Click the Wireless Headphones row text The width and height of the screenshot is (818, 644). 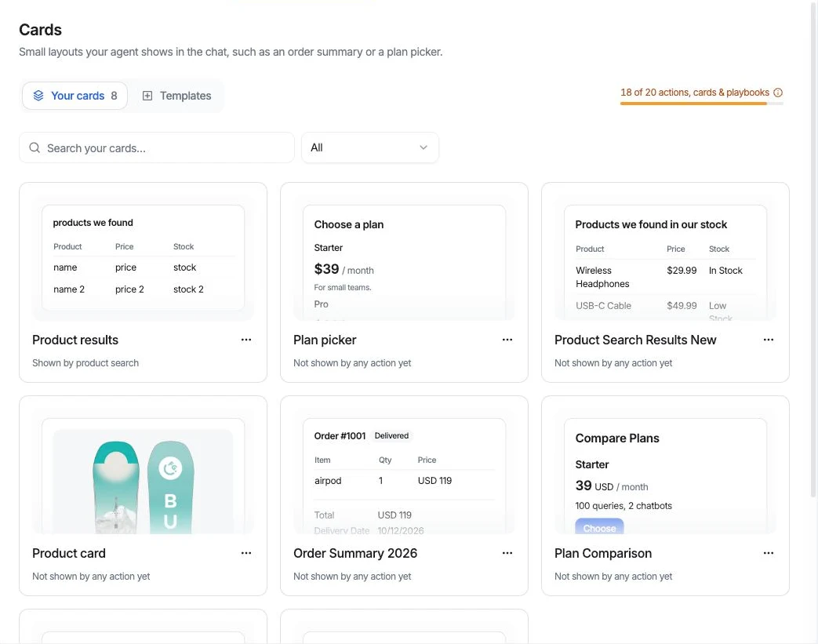coord(602,277)
